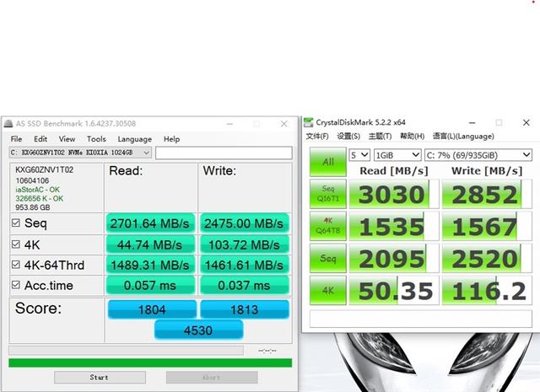Image resolution: width=540 pixels, height=392 pixels.
Task: Click the 10604106 firmware text
Action: coord(32,180)
